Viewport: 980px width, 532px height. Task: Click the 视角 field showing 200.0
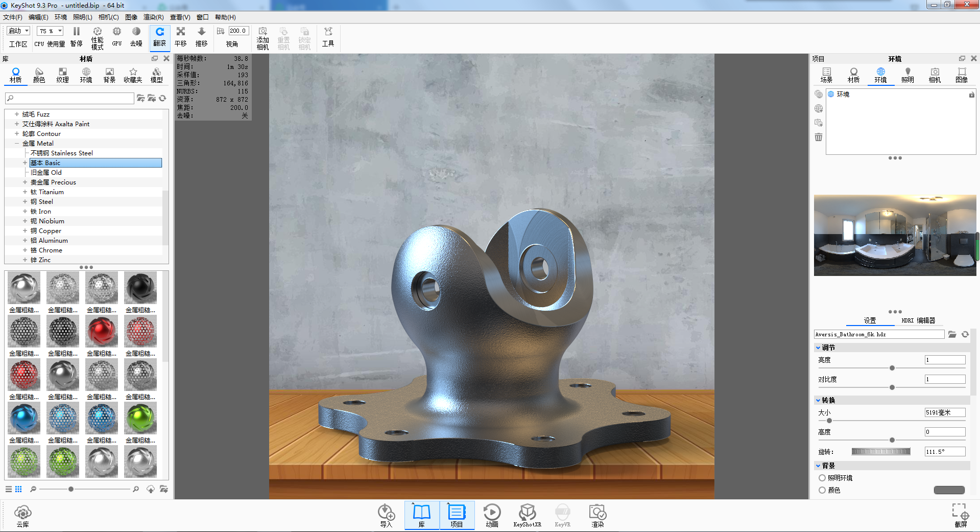pyautogui.click(x=238, y=31)
